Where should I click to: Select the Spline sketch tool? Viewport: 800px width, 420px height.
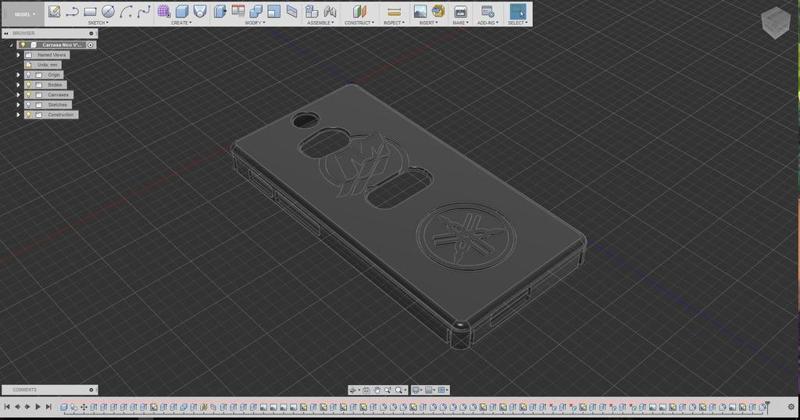[144, 11]
